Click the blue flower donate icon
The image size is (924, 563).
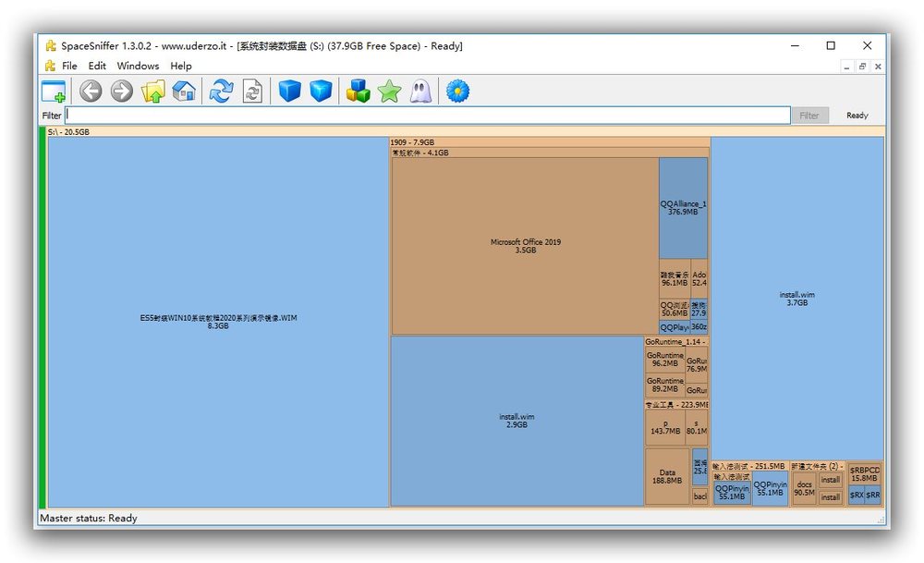pos(457,92)
